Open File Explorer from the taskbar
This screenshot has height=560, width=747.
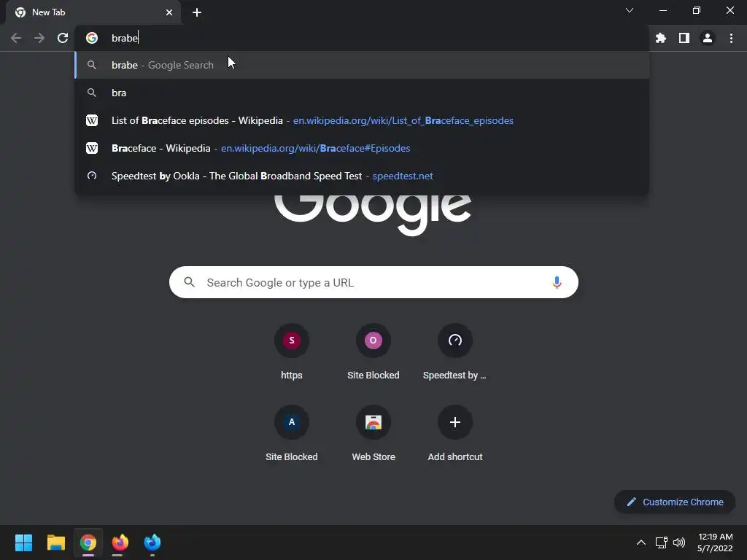pyautogui.click(x=55, y=542)
